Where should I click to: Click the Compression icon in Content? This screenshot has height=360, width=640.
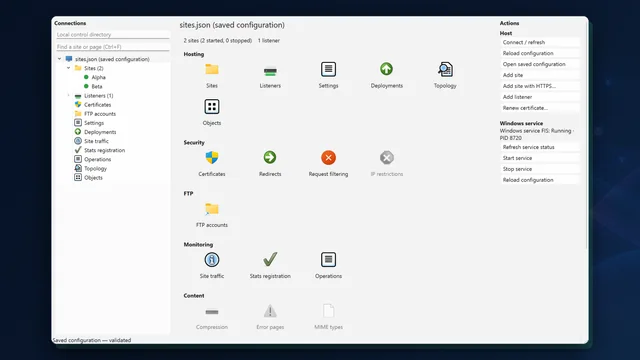[212, 312]
